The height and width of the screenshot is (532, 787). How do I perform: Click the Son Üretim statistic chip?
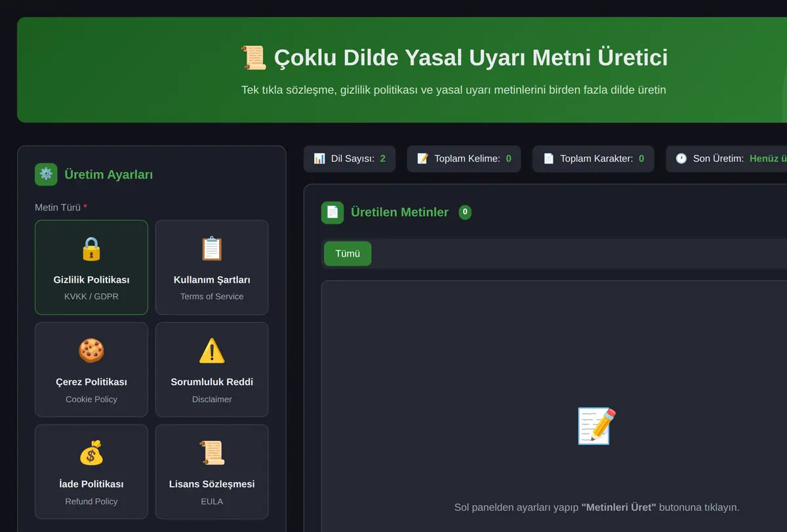727,159
